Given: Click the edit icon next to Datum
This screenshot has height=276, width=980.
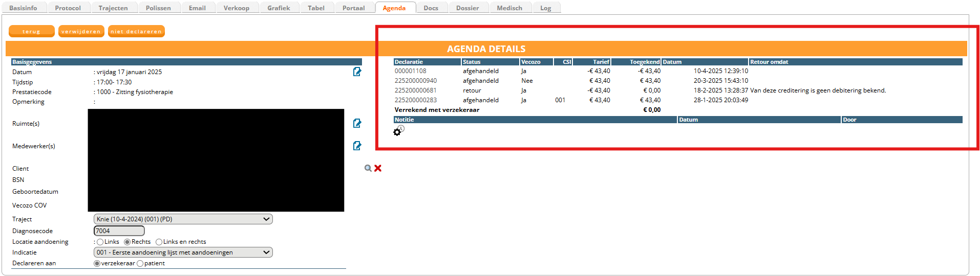Looking at the screenshot, I should point(357,72).
